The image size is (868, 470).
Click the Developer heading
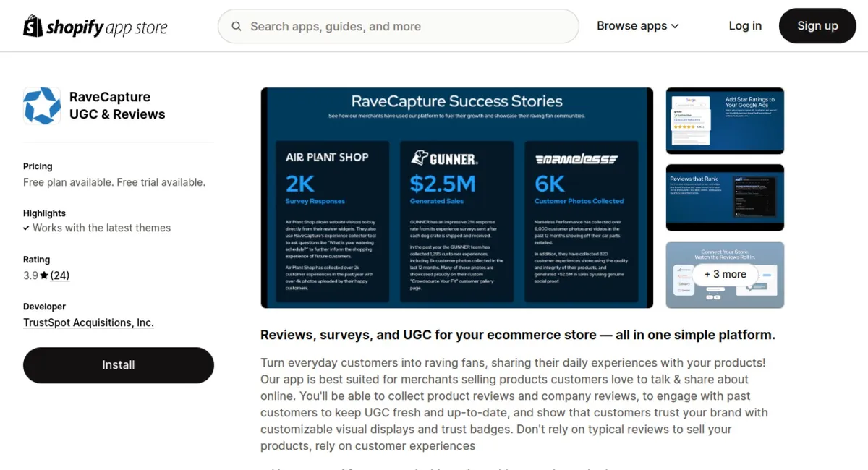44,307
